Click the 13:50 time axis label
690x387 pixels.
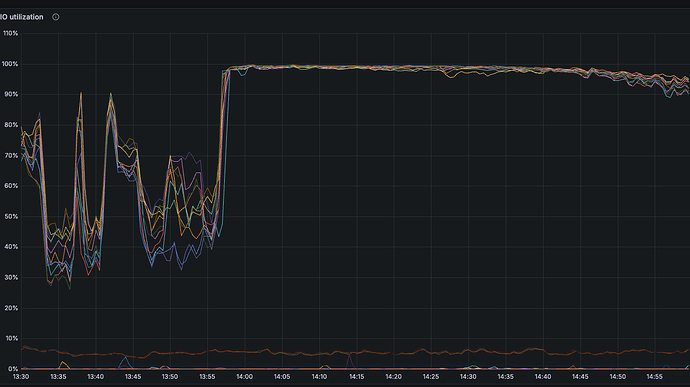[170, 377]
